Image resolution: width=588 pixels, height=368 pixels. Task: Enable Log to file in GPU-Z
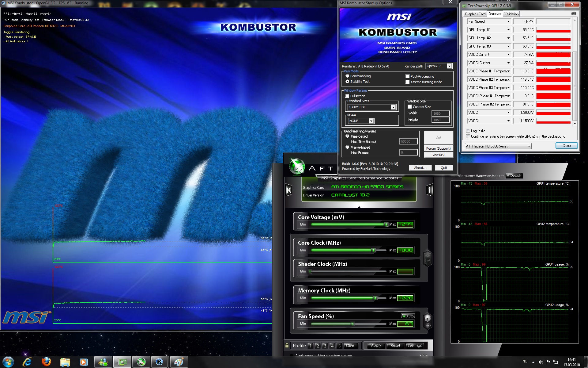pyautogui.click(x=468, y=131)
